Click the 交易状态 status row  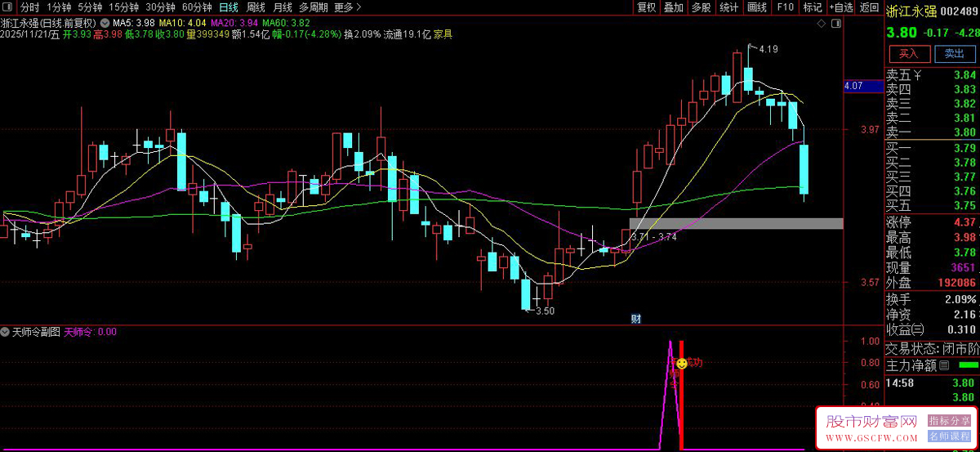tap(931, 348)
